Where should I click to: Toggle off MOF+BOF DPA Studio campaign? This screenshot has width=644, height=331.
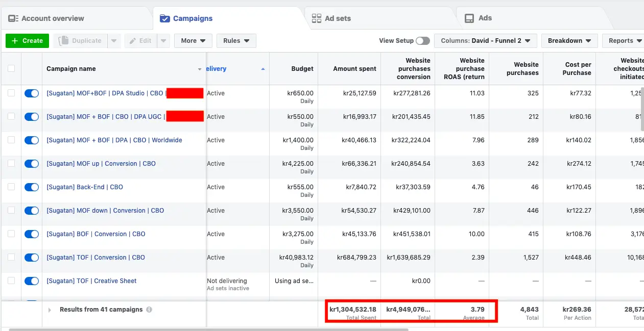pos(32,93)
